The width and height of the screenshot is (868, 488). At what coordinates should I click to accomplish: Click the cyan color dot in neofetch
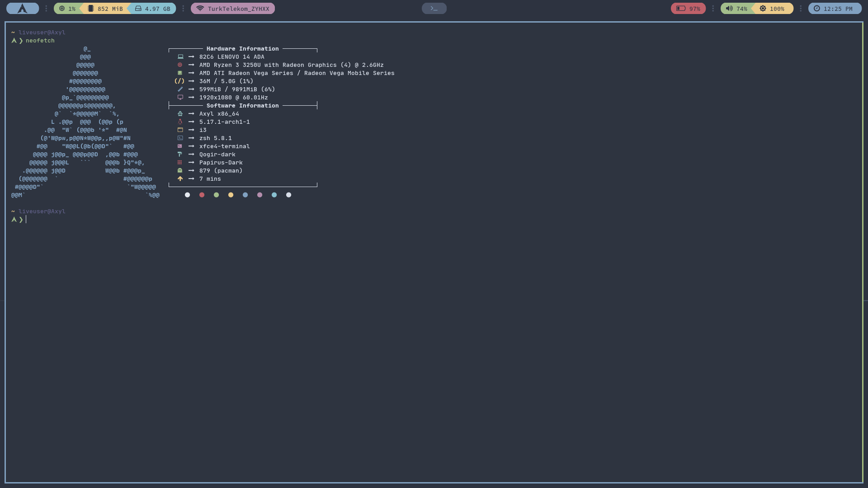(x=274, y=195)
